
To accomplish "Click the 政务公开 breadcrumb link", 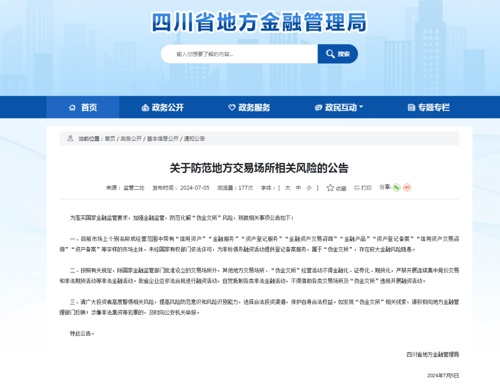I will click(x=131, y=139).
